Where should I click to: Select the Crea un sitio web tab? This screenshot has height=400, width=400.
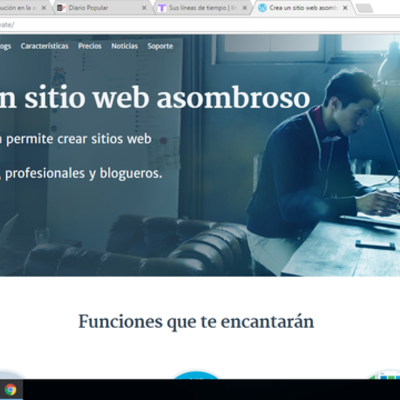click(302, 8)
